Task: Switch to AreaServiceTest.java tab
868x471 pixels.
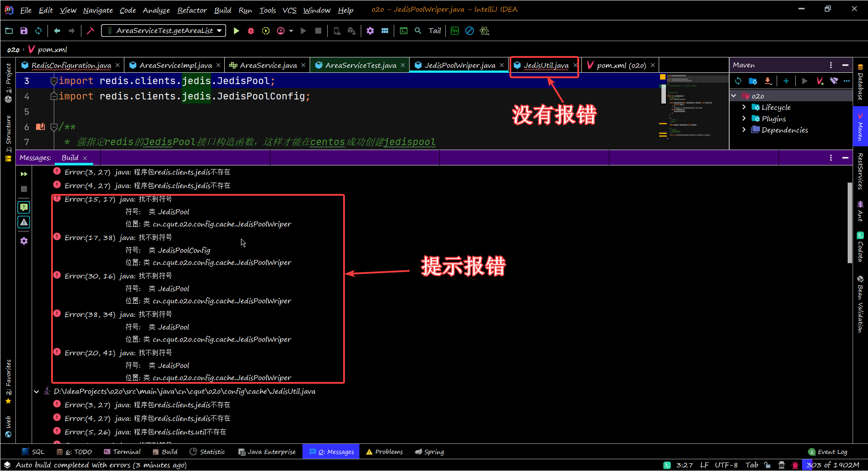Action: pyautogui.click(x=360, y=65)
